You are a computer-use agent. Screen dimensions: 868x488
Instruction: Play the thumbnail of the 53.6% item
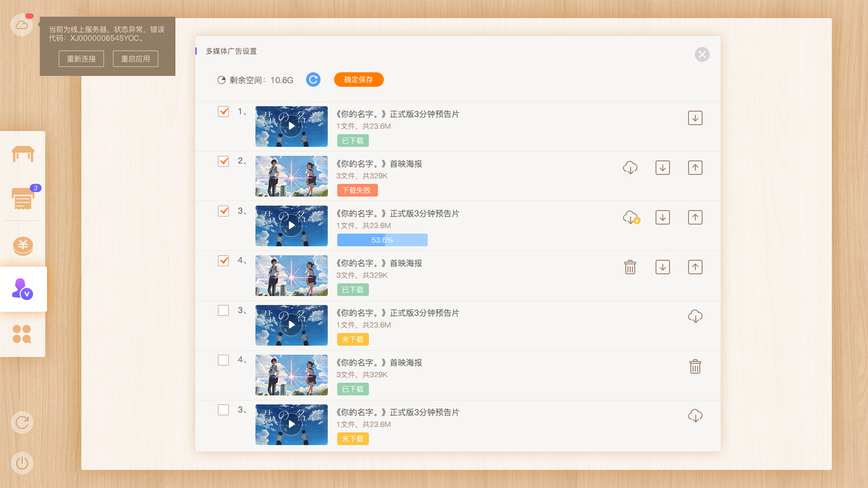click(x=292, y=226)
